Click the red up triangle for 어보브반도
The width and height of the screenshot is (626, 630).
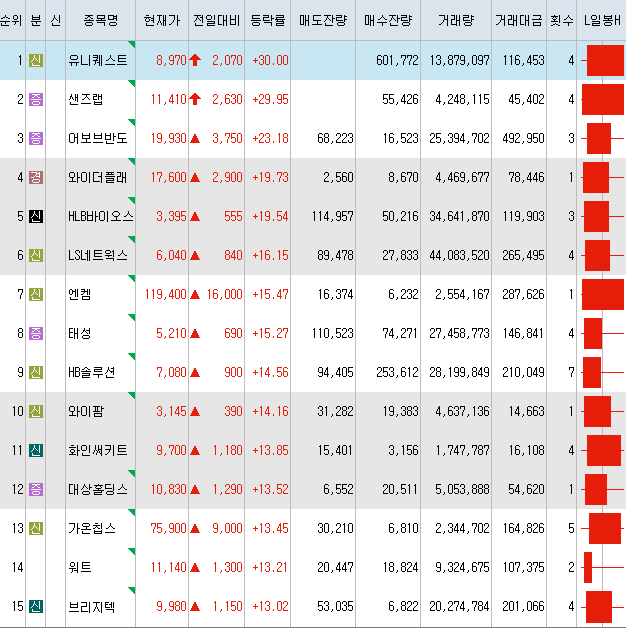[x=195, y=139]
